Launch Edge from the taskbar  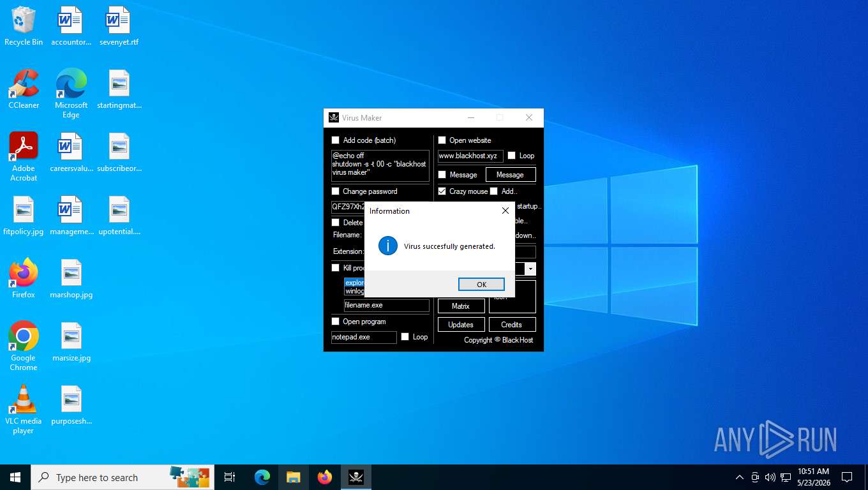[262, 477]
